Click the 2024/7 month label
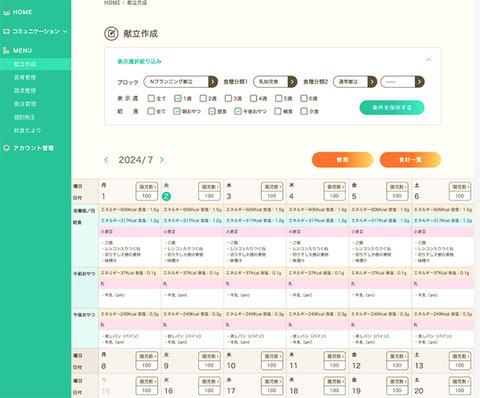 coord(136,160)
